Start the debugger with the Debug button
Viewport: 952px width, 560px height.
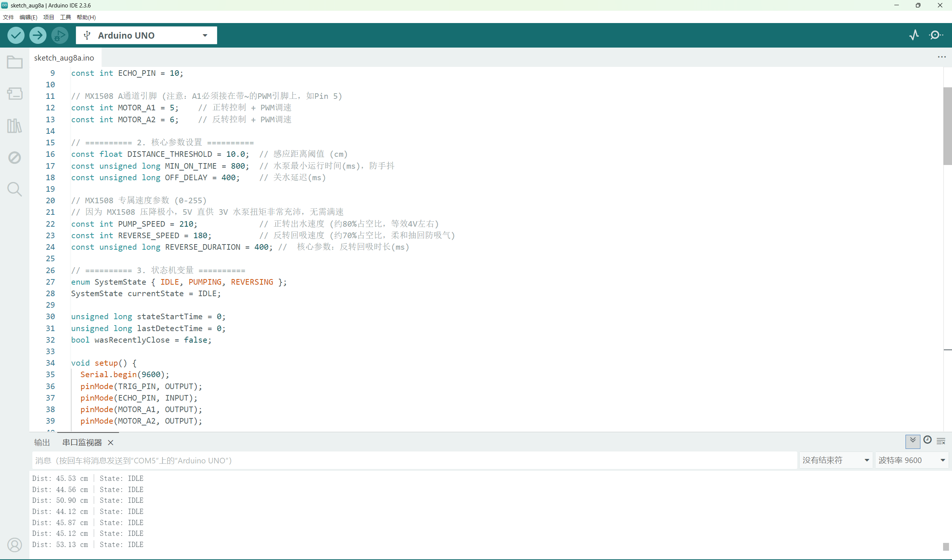point(60,36)
